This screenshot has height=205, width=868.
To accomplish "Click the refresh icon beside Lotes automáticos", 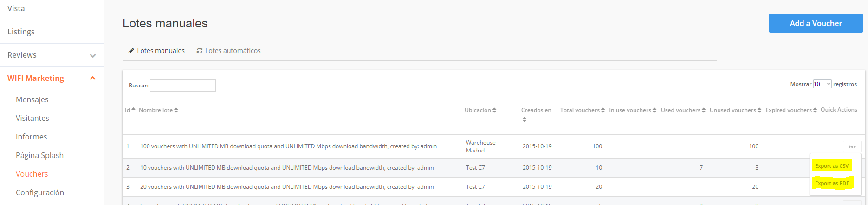I will click(x=200, y=51).
